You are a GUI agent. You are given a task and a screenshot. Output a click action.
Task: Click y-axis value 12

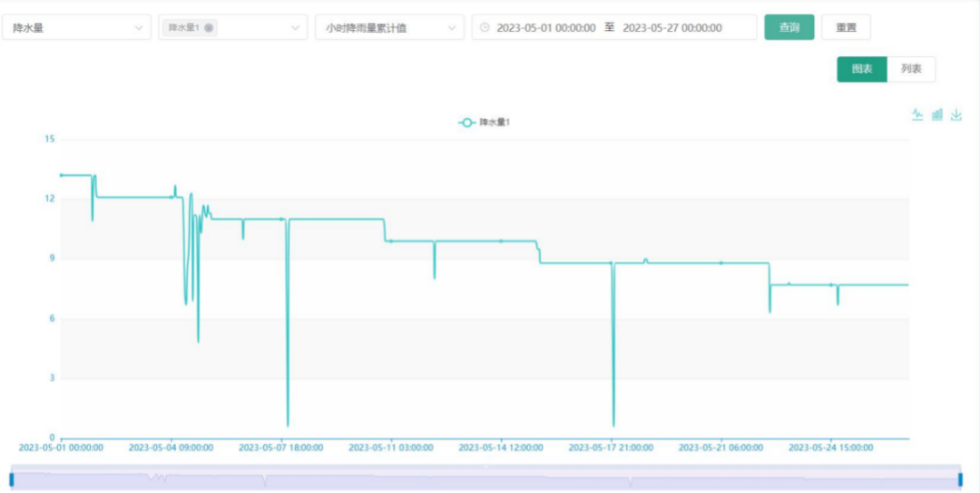click(51, 198)
